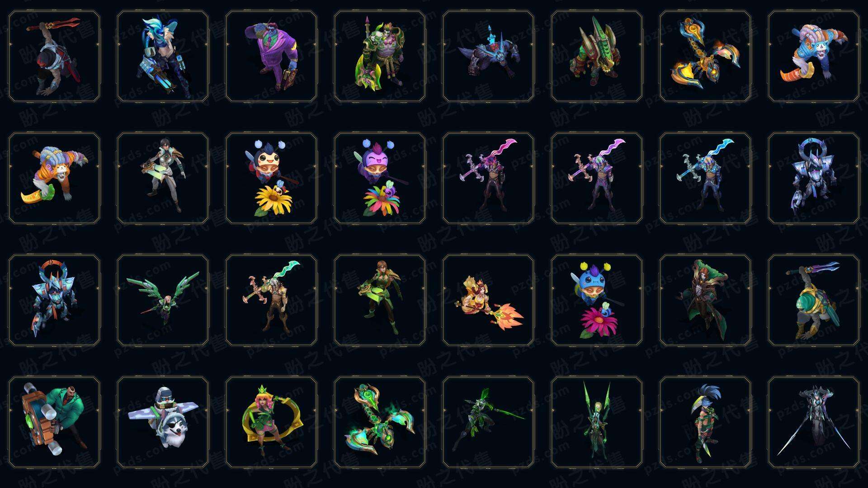868x488 pixels.
Task: Pick the tan swordsman with green greatsword
Action: click(x=271, y=300)
